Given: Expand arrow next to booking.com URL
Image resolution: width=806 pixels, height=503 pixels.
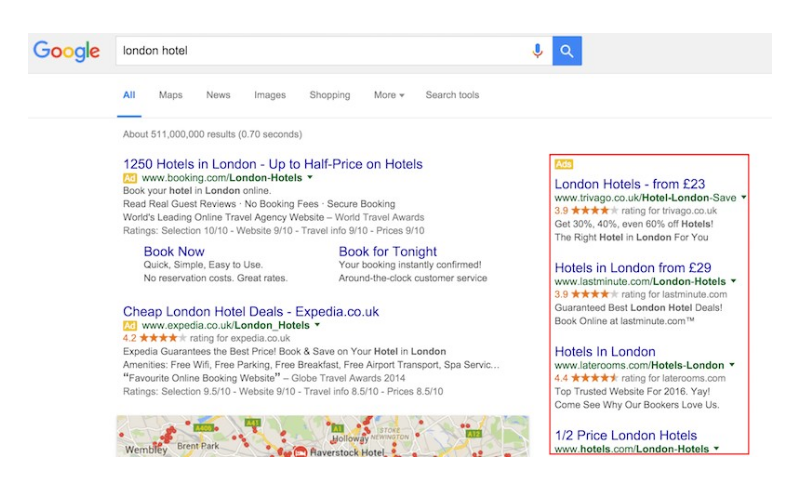Looking at the screenshot, I should [310, 177].
